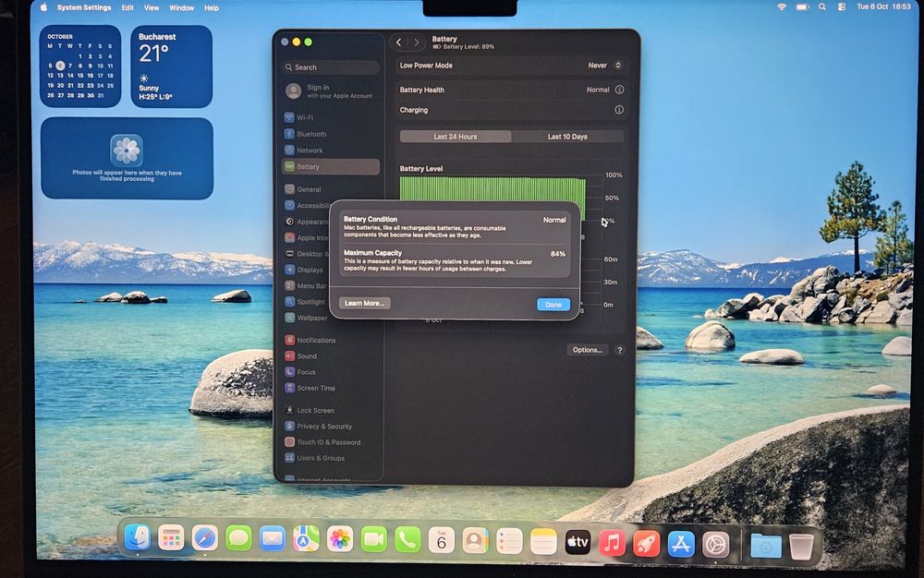Select Bluetooth in the settings sidebar

[331, 134]
